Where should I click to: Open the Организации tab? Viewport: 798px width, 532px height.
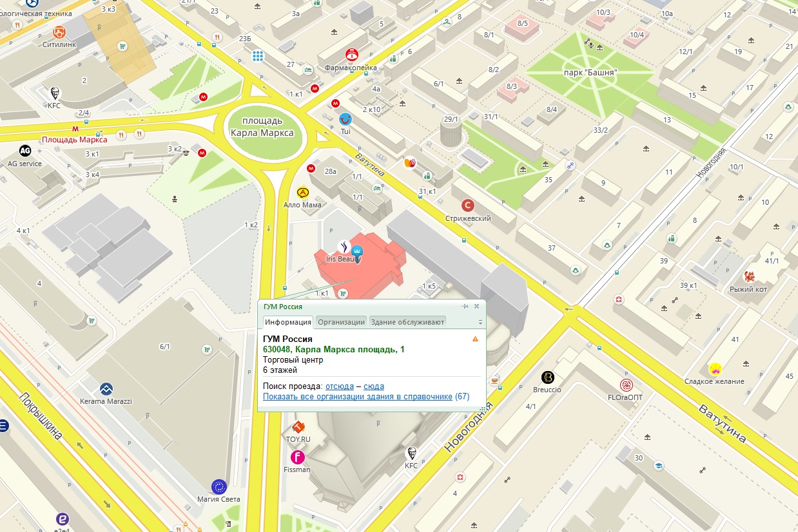tap(342, 322)
